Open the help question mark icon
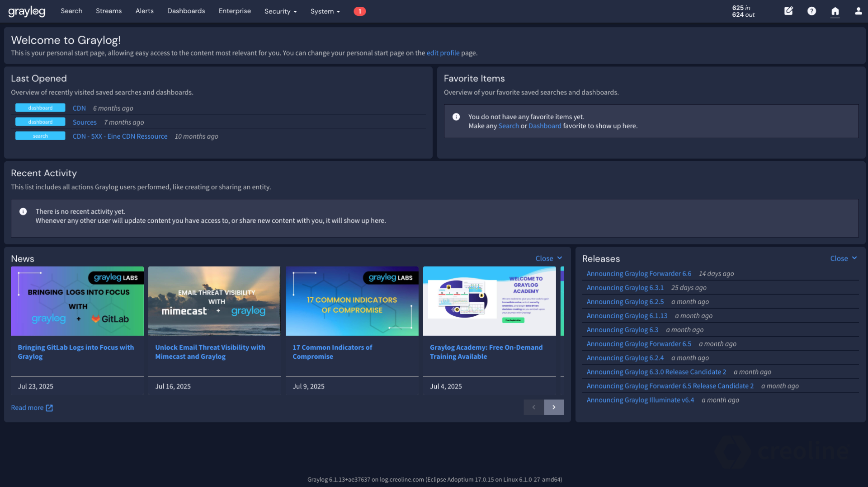This screenshot has width=868, height=487. tap(811, 11)
